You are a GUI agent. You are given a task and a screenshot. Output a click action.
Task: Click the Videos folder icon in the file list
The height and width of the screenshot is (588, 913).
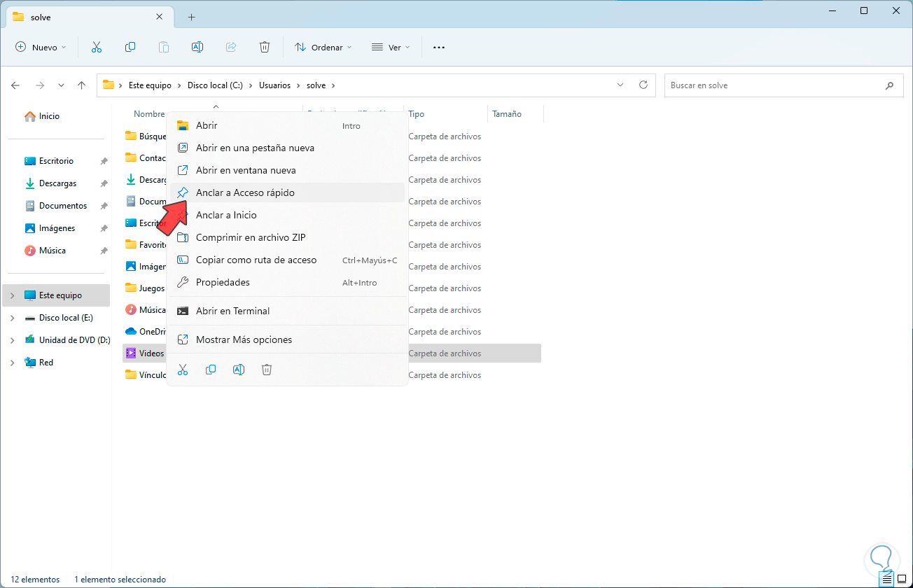tap(131, 353)
